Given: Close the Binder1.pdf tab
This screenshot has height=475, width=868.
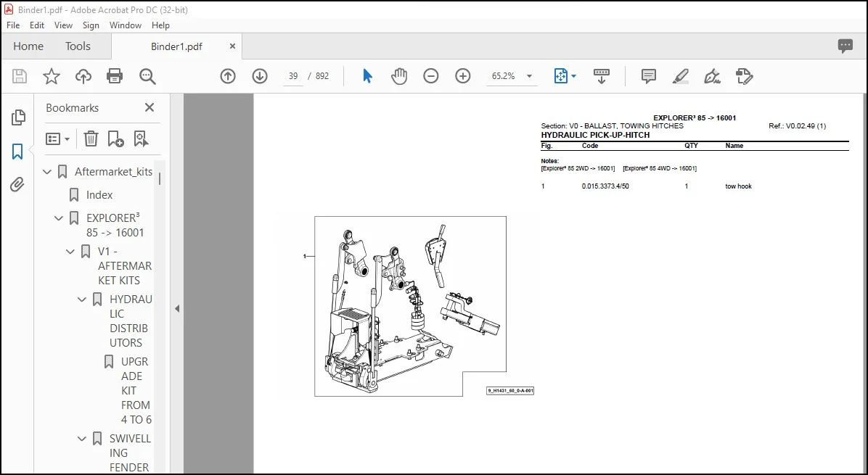Looking at the screenshot, I should tap(232, 46).
